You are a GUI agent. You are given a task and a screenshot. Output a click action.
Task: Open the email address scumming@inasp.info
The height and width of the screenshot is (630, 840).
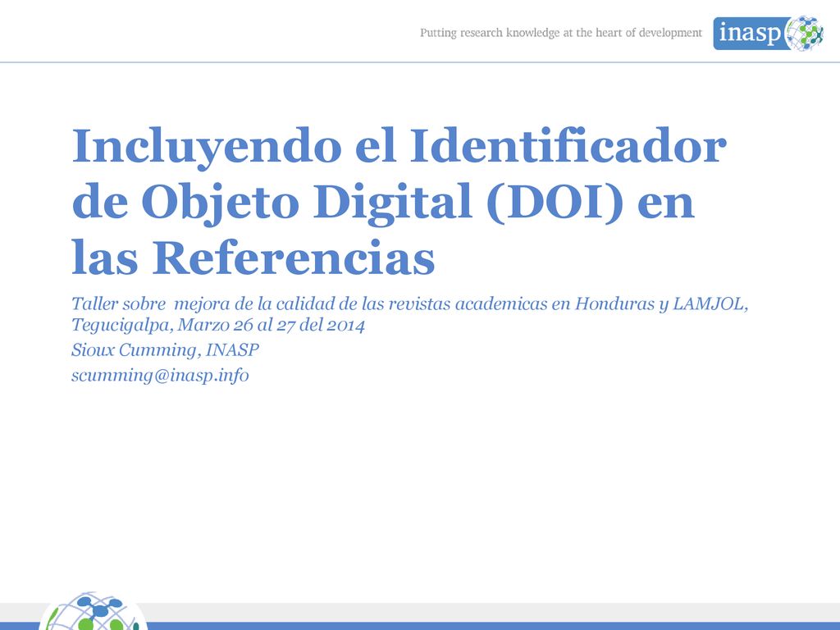click(x=160, y=375)
